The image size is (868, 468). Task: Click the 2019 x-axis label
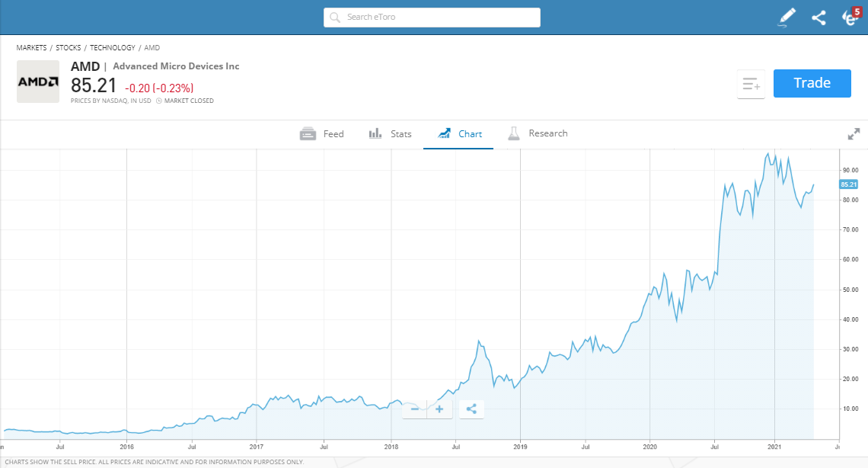click(520, 447)
